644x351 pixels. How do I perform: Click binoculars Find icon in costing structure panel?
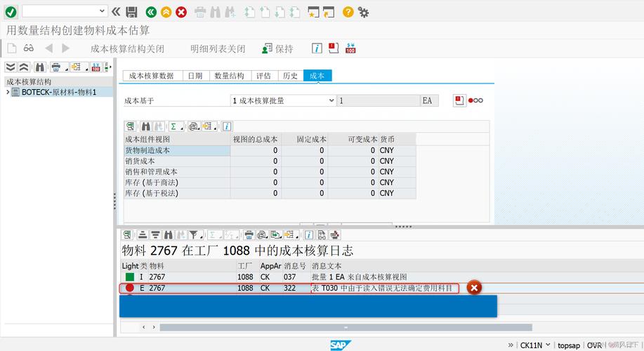40,67
